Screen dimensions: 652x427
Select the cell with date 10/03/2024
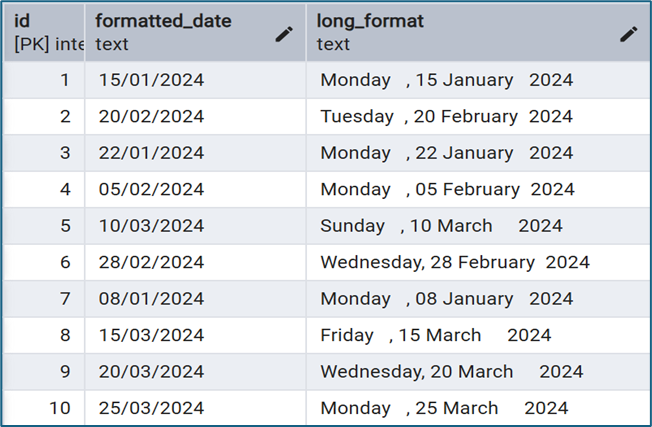151,226
